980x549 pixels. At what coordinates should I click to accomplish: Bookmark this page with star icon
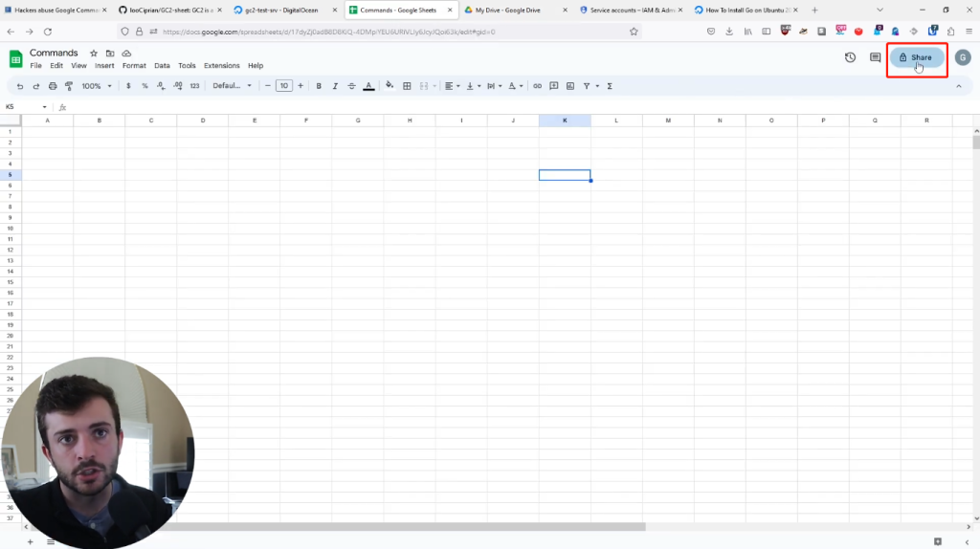coord(634,32)
